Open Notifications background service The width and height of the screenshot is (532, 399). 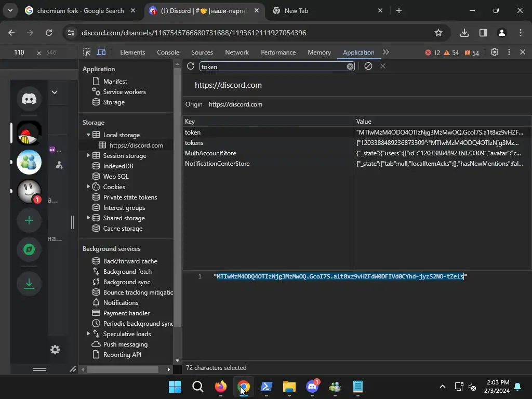[x=121, y=303]
